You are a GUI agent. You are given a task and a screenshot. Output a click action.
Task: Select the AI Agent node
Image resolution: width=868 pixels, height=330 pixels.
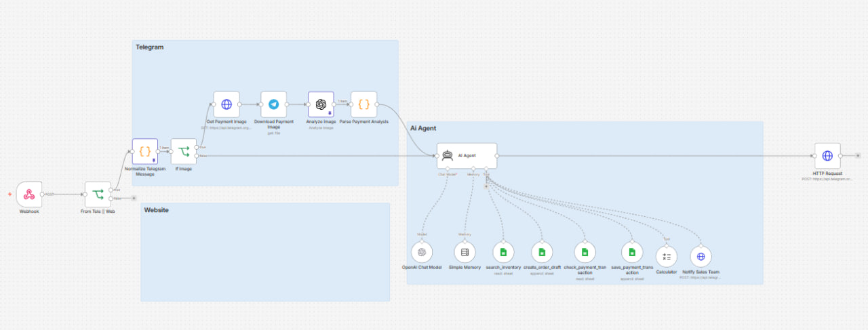[x=467, y=156]
